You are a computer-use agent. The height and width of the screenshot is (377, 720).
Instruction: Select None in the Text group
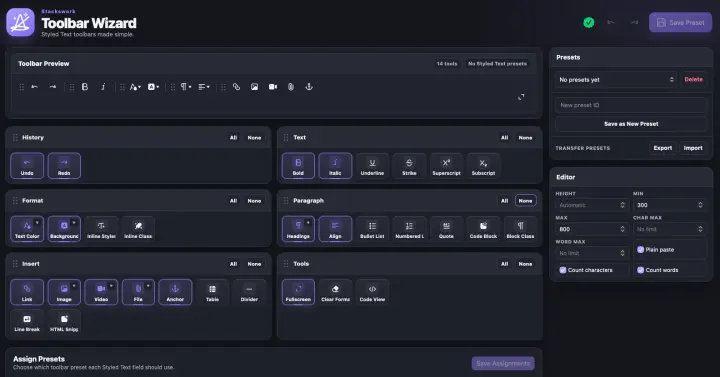(x=525, y=138)
